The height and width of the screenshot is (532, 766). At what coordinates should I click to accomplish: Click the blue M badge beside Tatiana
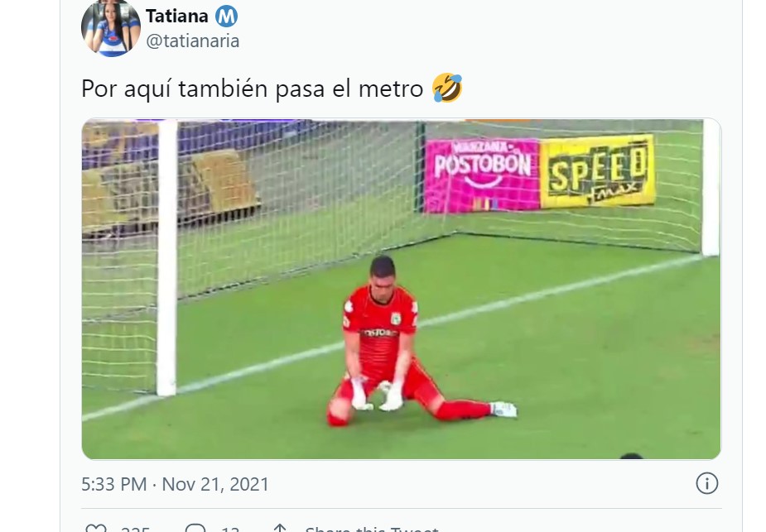pyautogui.click(x=226, y=17)
